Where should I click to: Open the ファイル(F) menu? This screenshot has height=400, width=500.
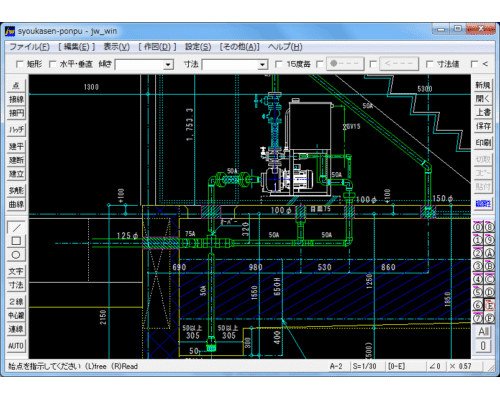(x=29, y=47)
